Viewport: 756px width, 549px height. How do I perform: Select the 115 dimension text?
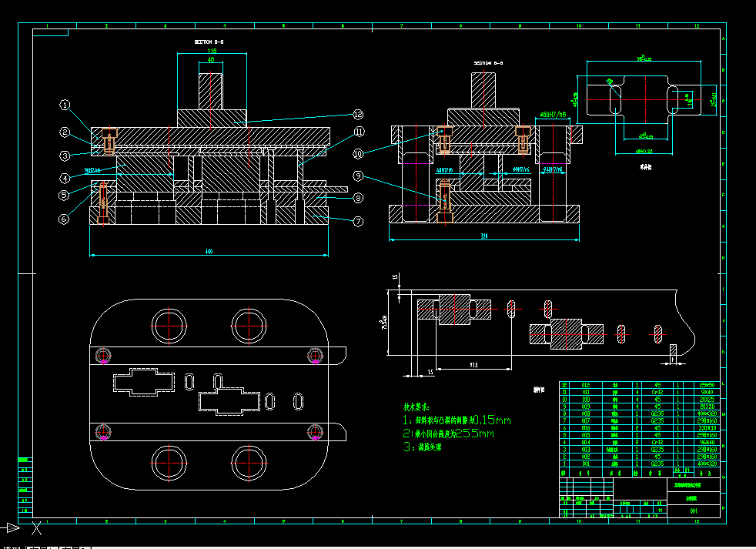(x=212, y=51)
